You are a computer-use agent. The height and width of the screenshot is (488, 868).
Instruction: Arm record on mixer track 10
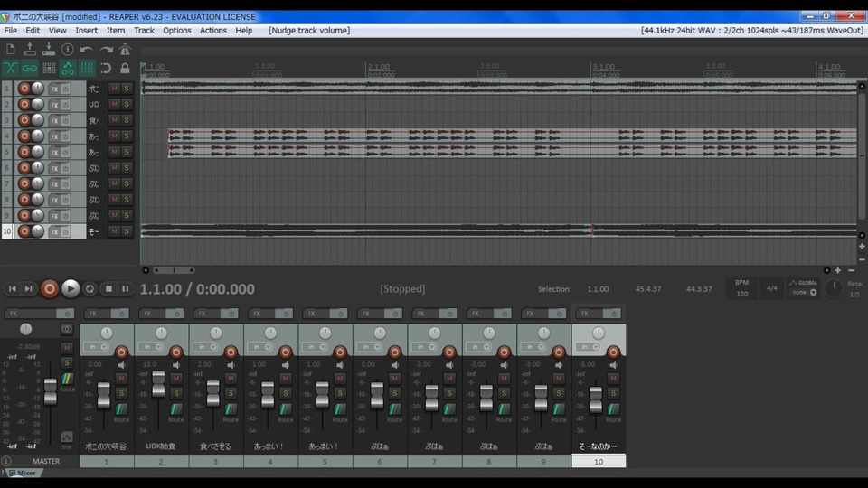coord(613,352)
